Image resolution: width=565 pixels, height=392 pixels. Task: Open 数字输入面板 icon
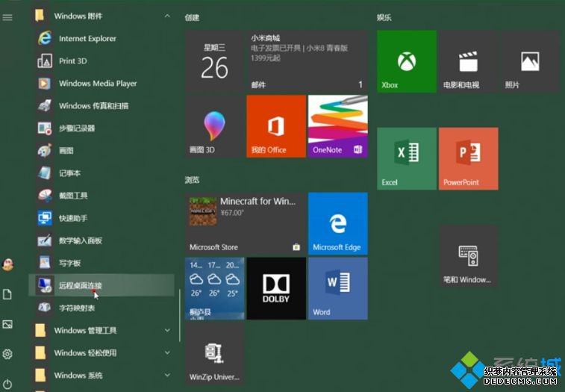pos(45,240)
